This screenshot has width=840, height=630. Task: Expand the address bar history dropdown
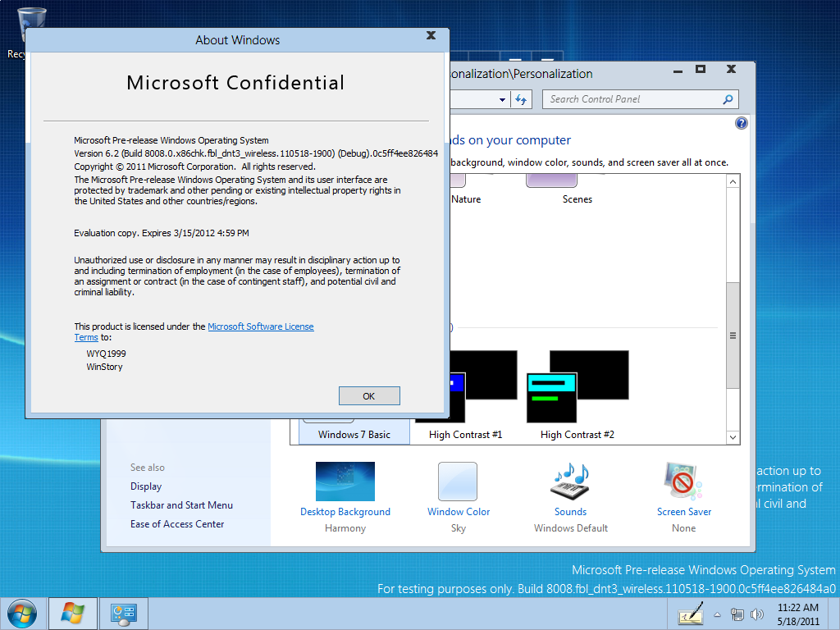(x=503, y=99)
